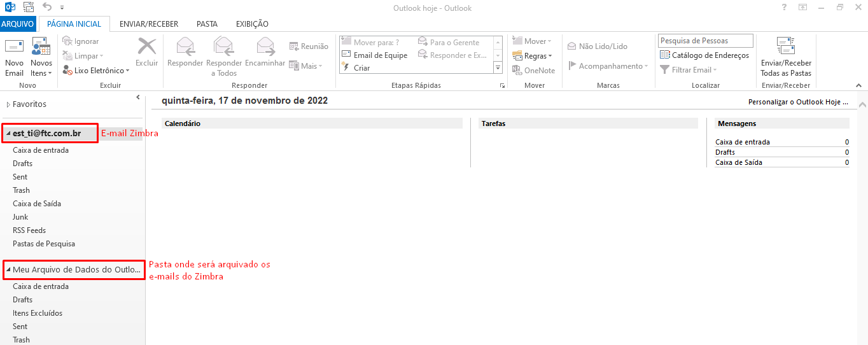Click the Send/Receive quick access icon
868x345 pixels.
pos(28,8)
